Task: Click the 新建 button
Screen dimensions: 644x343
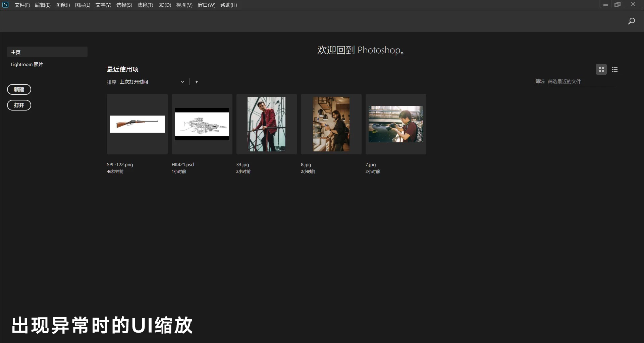Action: tap(19, 89)
